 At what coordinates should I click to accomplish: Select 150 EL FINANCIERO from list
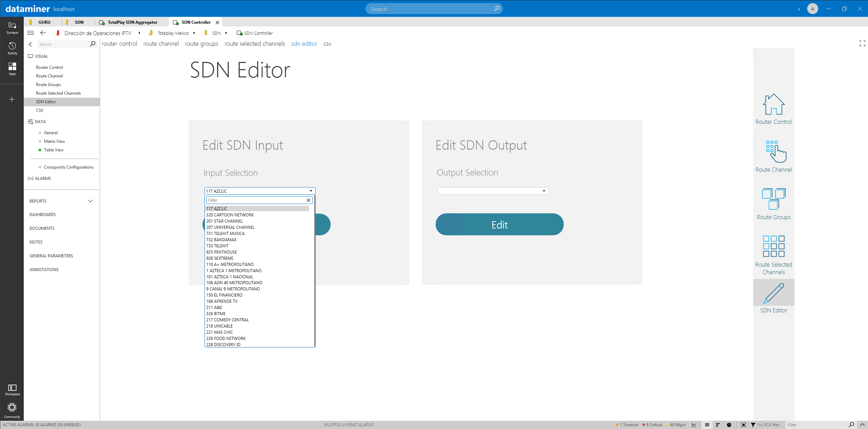pyautogui.click(x=257, y=295)
